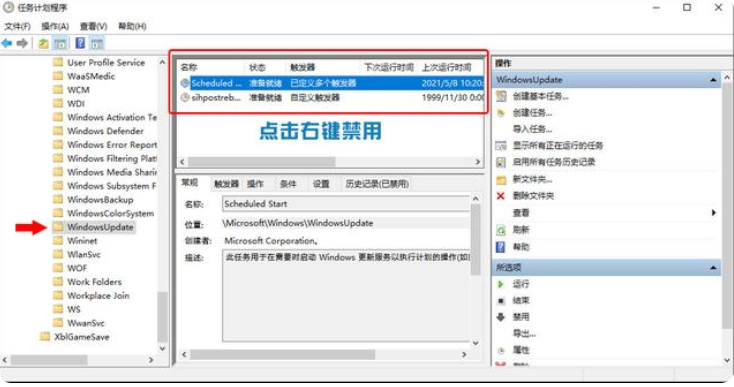Click the 禁用 down-arrow icon
The width and height of the screenshot is (734, 387).
(x=500, y=317)
